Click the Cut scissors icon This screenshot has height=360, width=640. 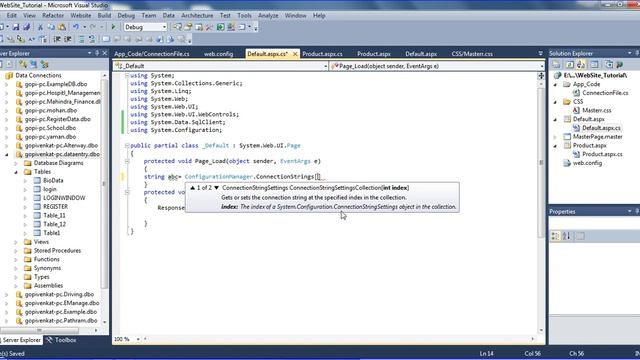(x=40, y=27)
